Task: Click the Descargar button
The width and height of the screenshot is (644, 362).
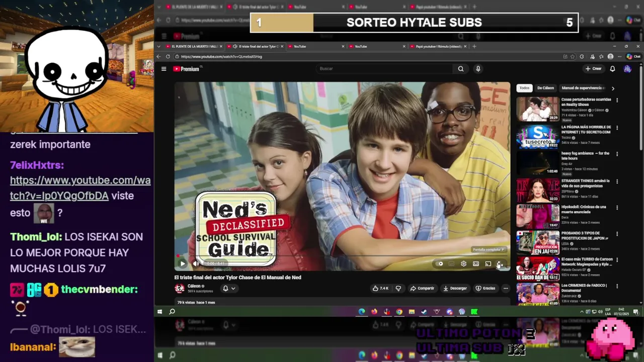Action: 455,289
